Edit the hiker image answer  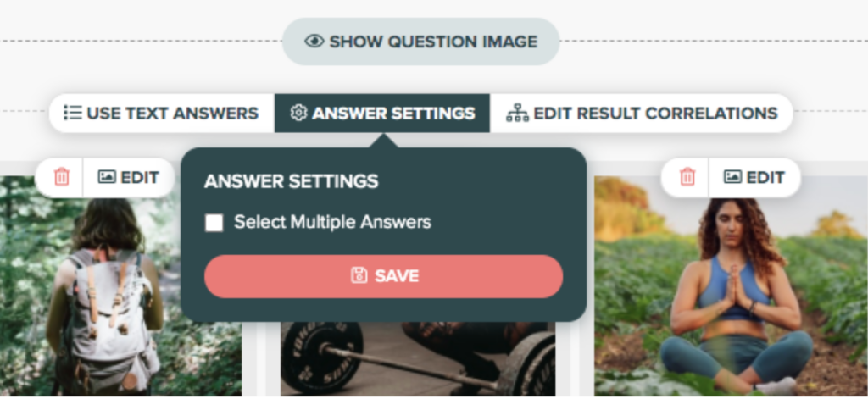coord(129,178)
